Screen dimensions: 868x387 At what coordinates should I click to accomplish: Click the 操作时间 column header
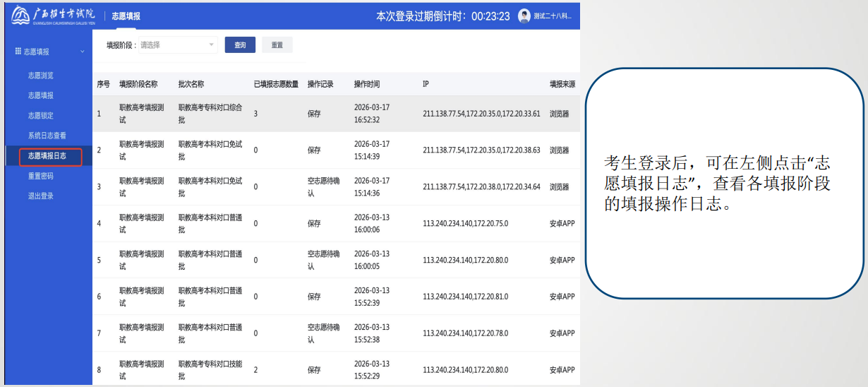[x=367, y=84]
